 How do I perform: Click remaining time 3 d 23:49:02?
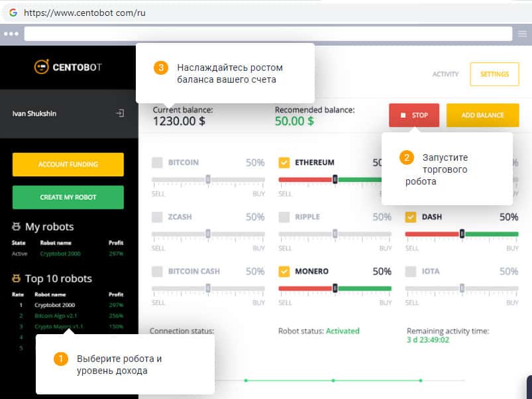click(428, 339)
